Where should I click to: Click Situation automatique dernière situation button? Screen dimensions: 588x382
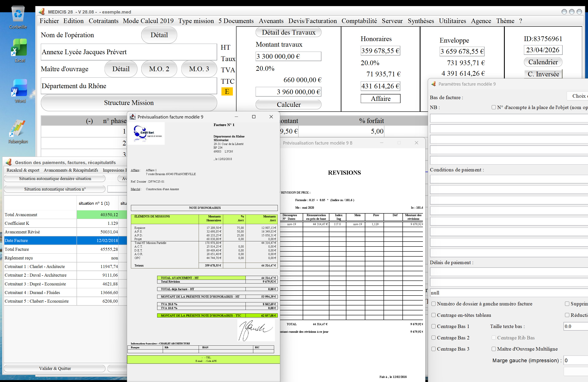click(x=55, y=179)
